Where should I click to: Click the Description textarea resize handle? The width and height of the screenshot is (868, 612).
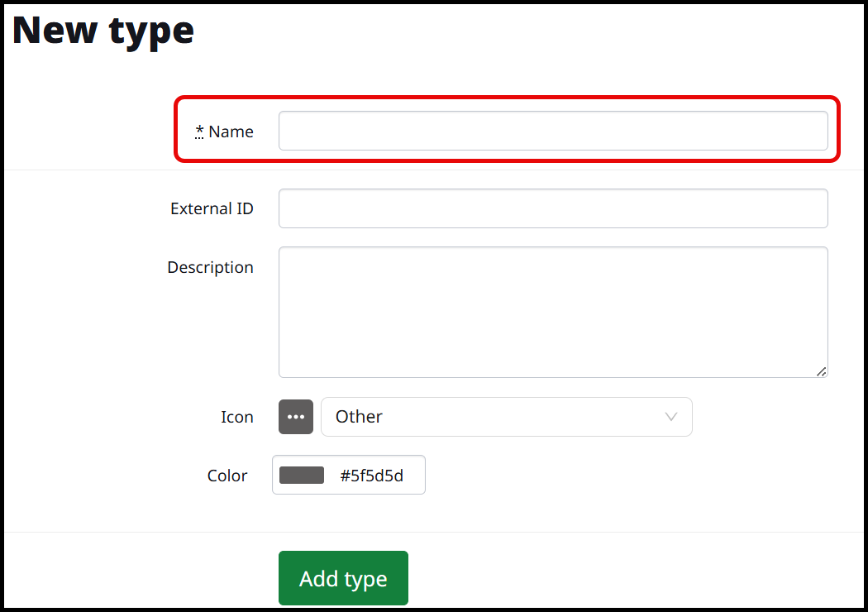[821, 371]
